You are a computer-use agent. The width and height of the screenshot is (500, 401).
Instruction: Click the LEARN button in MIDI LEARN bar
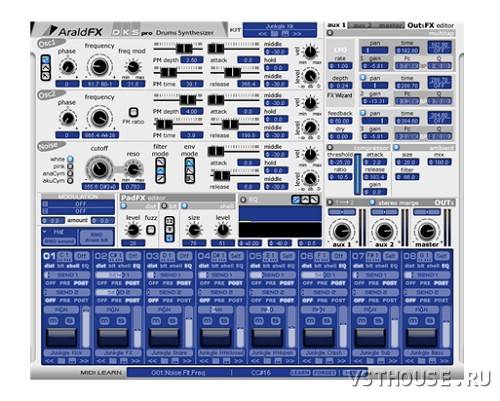tap(300, 372)
